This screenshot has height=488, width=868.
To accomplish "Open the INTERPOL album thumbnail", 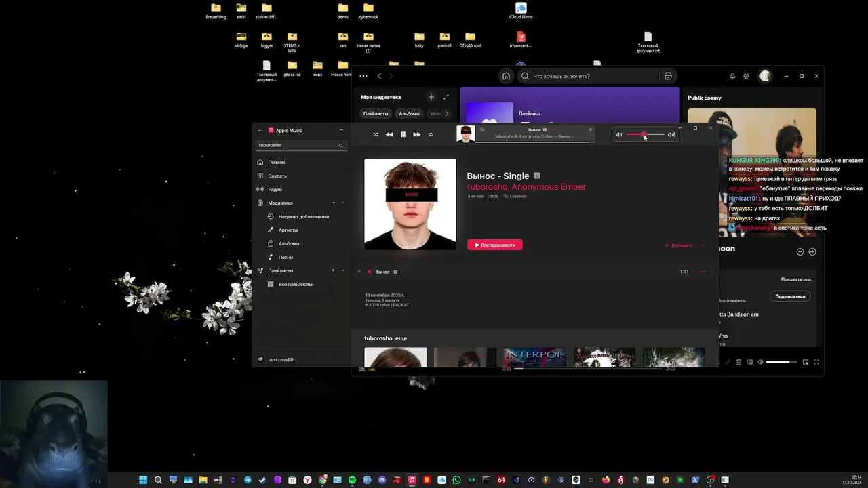I will (534, 357).
